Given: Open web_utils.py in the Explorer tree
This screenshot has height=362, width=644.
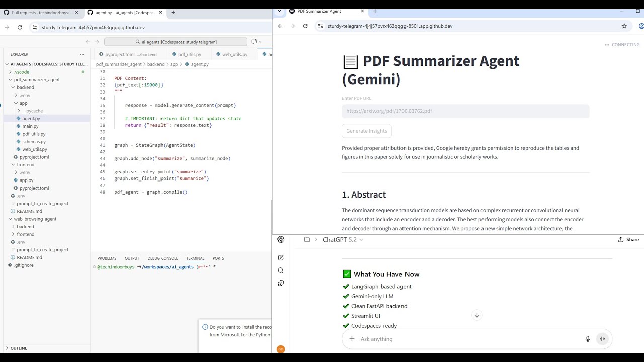Looking at the screenshot, I should click(x=35, y=149).
